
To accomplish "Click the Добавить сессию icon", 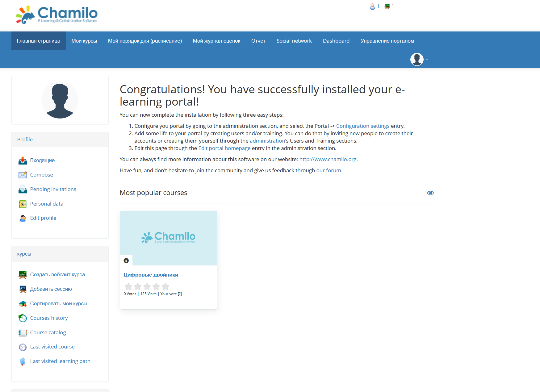I will click(x=23, y=289).
